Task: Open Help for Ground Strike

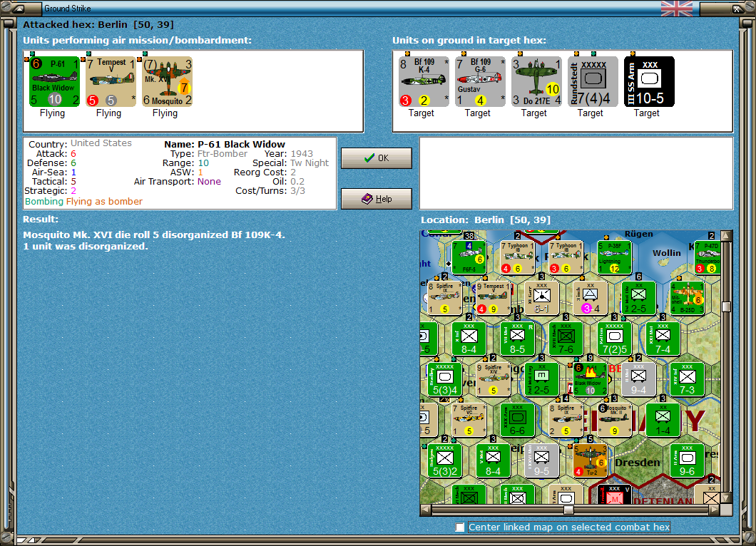Action: (377, 199)
